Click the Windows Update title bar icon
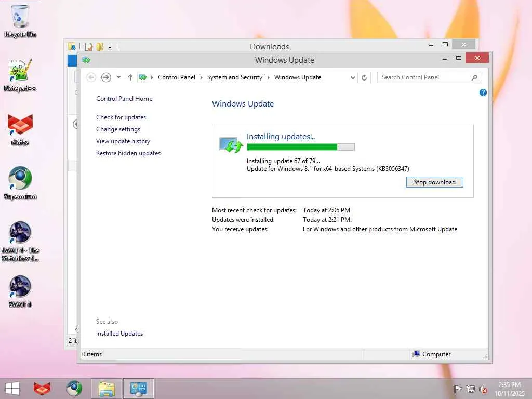This screenshot has height=399, width=532. (x=86, y=60)
